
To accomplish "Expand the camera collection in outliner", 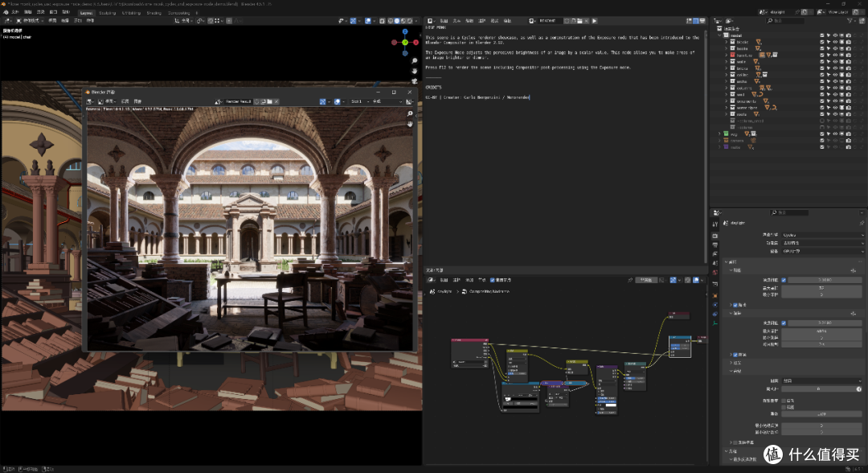I will (719, 141).
